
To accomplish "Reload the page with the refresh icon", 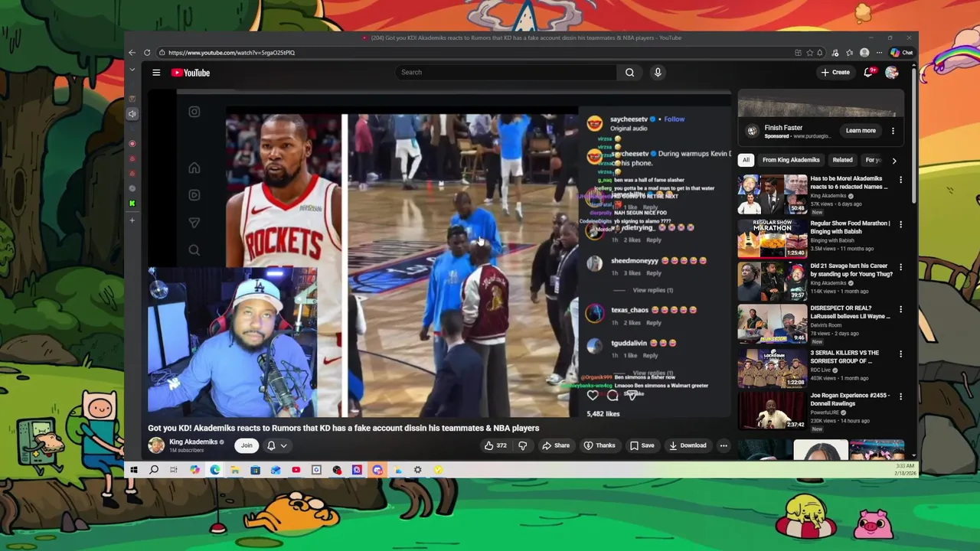I will tap(147, 53).
